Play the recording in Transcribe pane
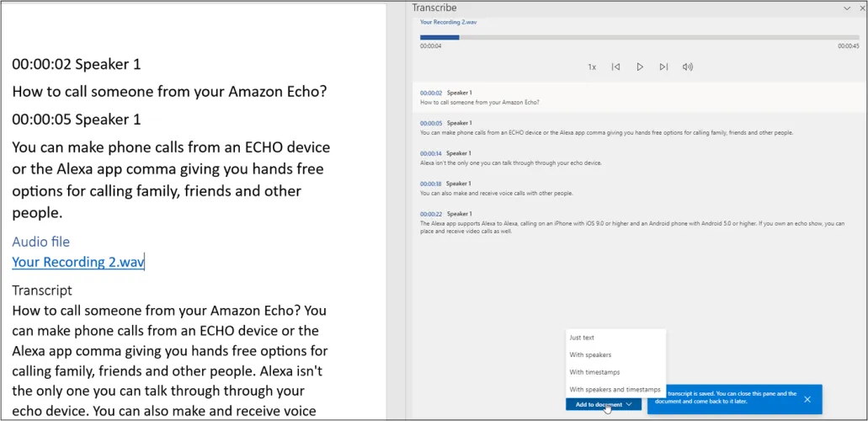Screen dimensions: 868x421 pyautogui.click(x=640, y=67)
